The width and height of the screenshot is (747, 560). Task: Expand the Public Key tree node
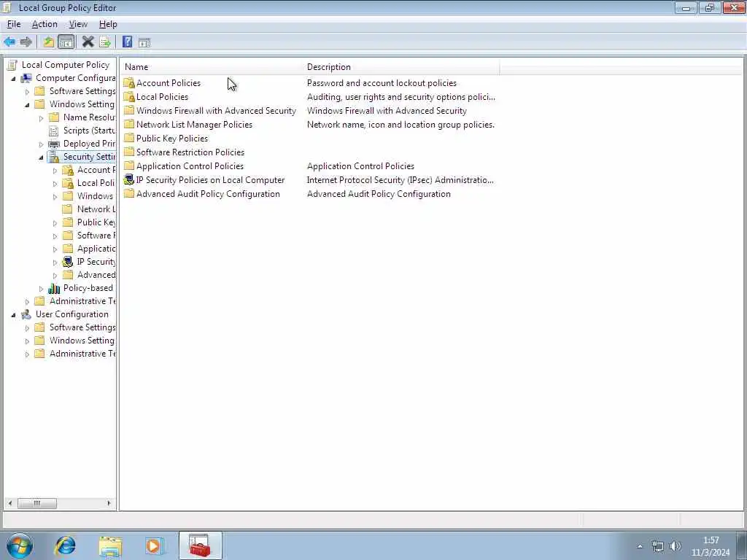pos(55,223)
